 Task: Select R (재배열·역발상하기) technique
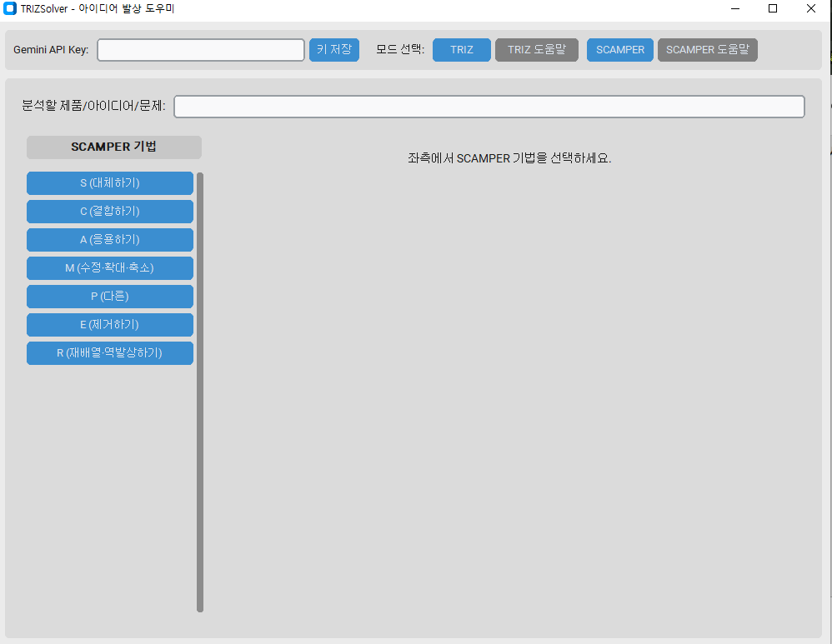(110, 353)
